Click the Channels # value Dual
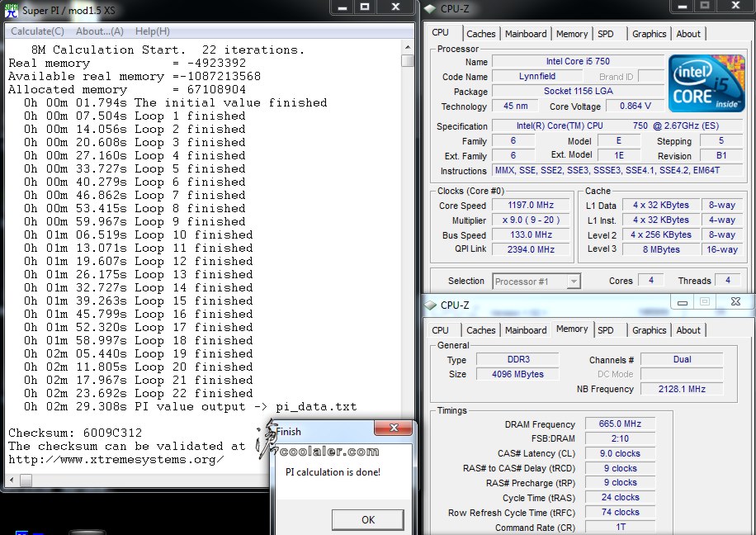 pyautogui.click(x=682, y=359)
